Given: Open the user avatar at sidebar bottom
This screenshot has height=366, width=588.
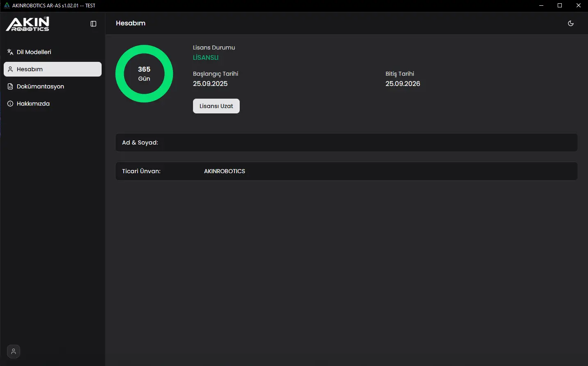Looking at the screenshot, I should [14, 351].
